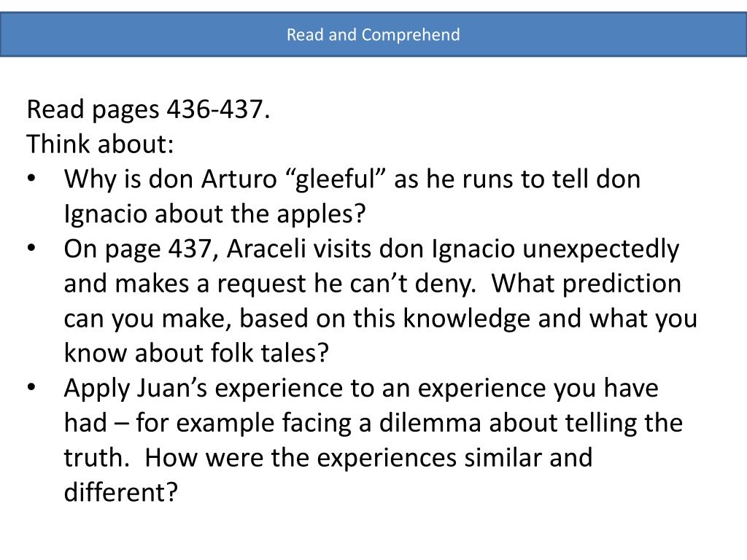Click 'know about folk tales?' text
Viewport: 747px width, 560px height.
(x=196, y=354)
